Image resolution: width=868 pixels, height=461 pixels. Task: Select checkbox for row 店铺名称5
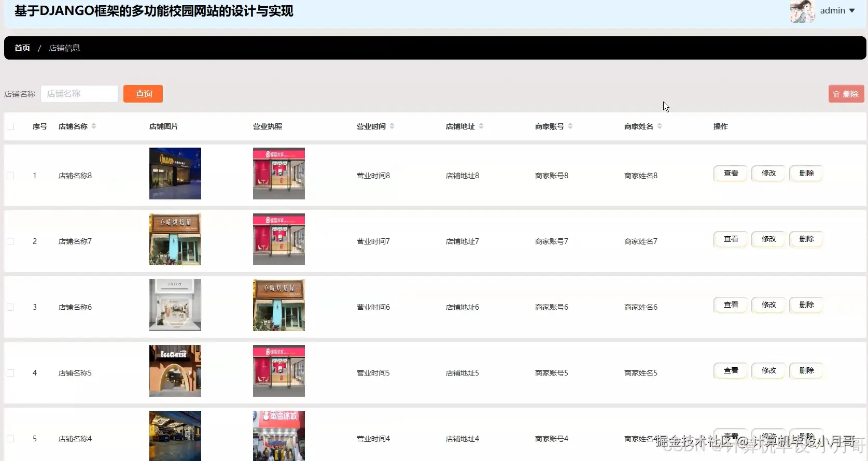[x=10, y=373]
